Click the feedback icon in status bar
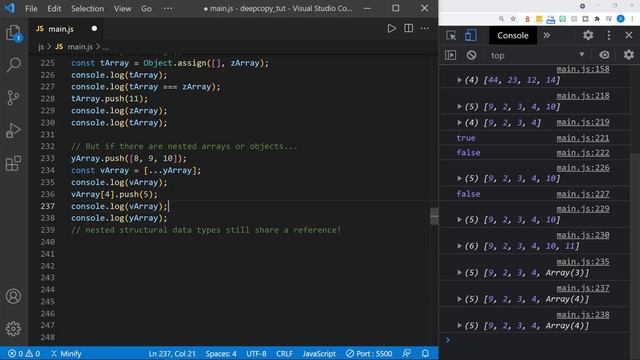Screen dimensions: 640x360 click(407, 353)
